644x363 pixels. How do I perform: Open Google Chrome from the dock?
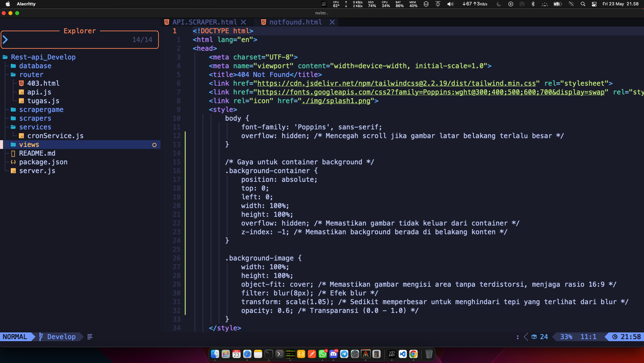pyautogui.click(x=414, y=354)
